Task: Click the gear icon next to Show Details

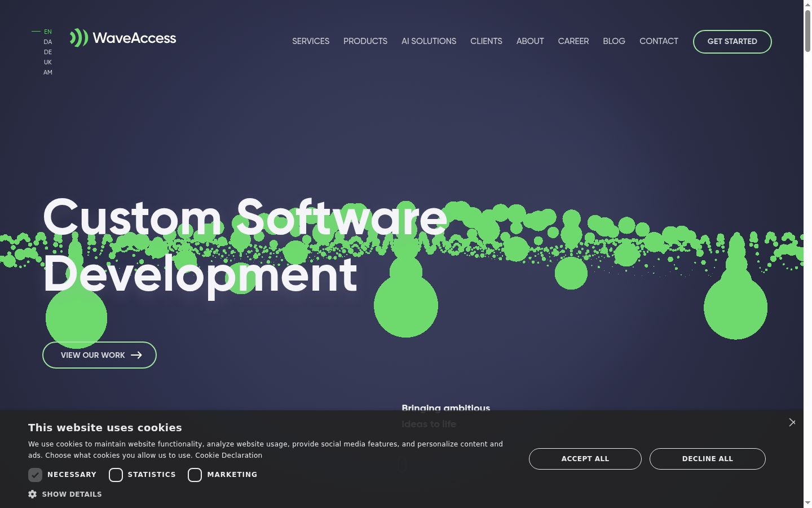Action: [x=33, y=494]
